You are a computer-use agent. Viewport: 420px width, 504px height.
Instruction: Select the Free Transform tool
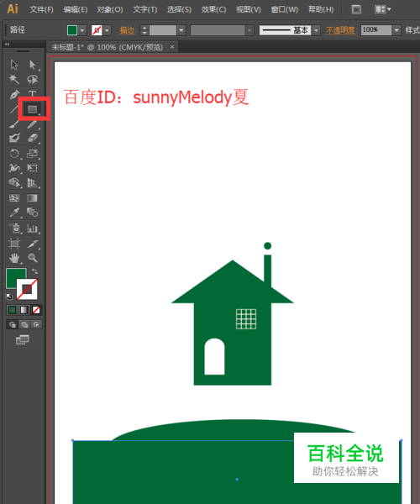point(32,168)
